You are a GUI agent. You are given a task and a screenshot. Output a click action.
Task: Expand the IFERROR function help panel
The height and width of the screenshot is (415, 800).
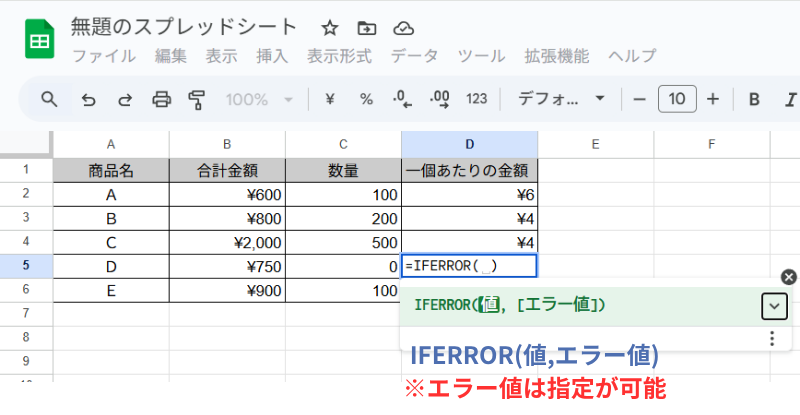(774, 306)
